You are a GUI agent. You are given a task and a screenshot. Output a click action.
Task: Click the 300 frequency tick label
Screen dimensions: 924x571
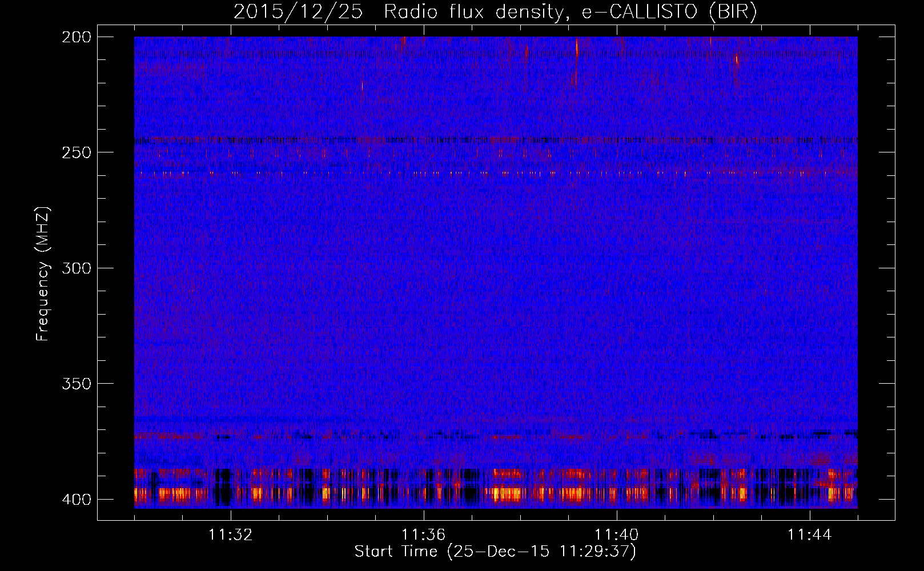click(x=76, y=268)
